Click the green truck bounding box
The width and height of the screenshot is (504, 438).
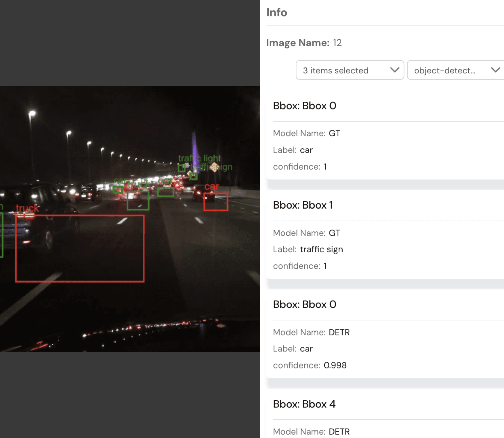138,201
